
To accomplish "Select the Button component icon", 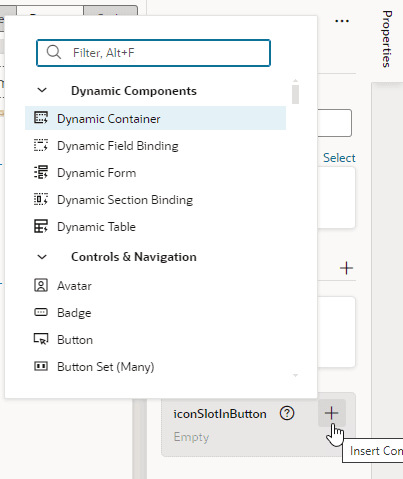I will tap(41, 339).
